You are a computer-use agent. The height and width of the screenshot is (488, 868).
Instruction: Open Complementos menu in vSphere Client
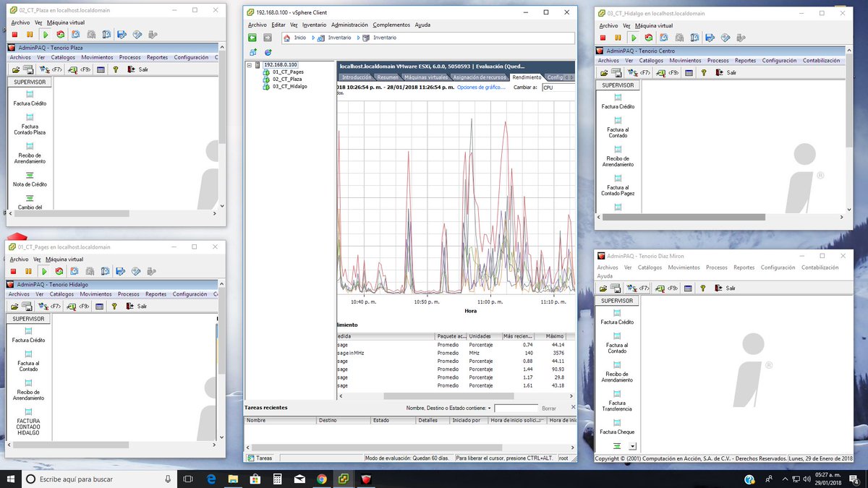[x=391, y=25]
